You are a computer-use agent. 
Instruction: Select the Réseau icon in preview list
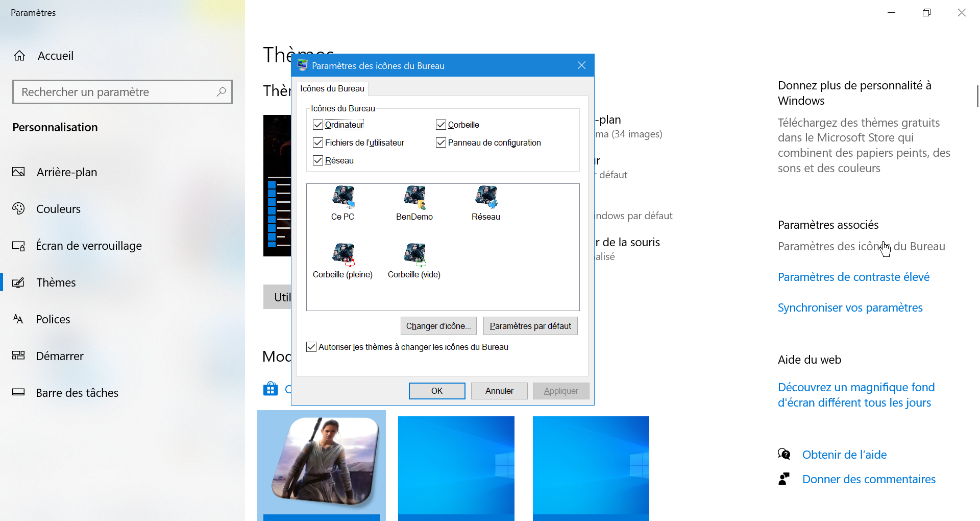pos(485,198)
